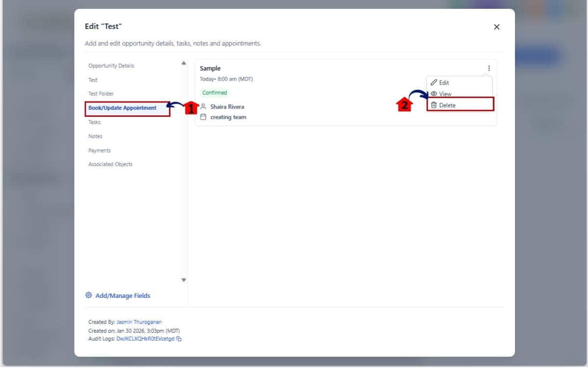
Task: Open the Notes section
Action: click(x=96, y=136)
